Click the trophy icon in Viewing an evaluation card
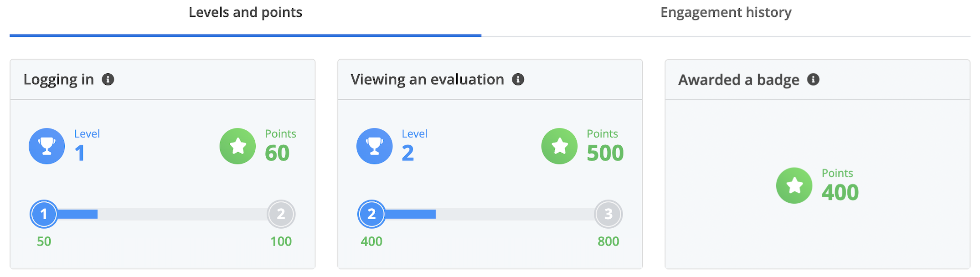Screen dimensions: 980x277 pyautogui.click(x=374, y=146)
